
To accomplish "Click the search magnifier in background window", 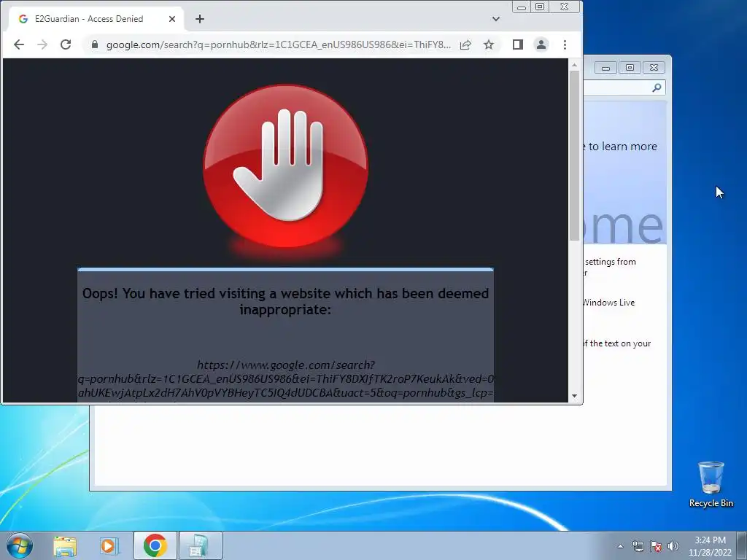I will point(657,87).
